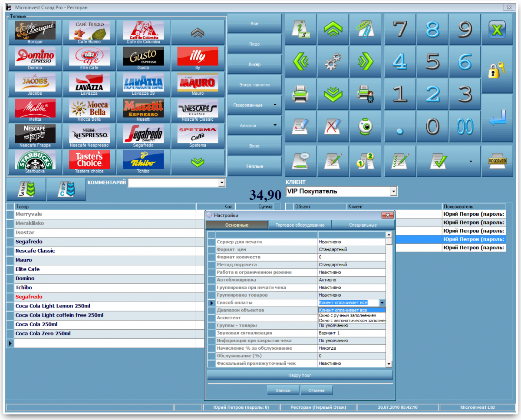The height and width of the screenshot is (420, 521).
Task: Click the green double up-arrow navigation icon
Action: click(333, 30)
